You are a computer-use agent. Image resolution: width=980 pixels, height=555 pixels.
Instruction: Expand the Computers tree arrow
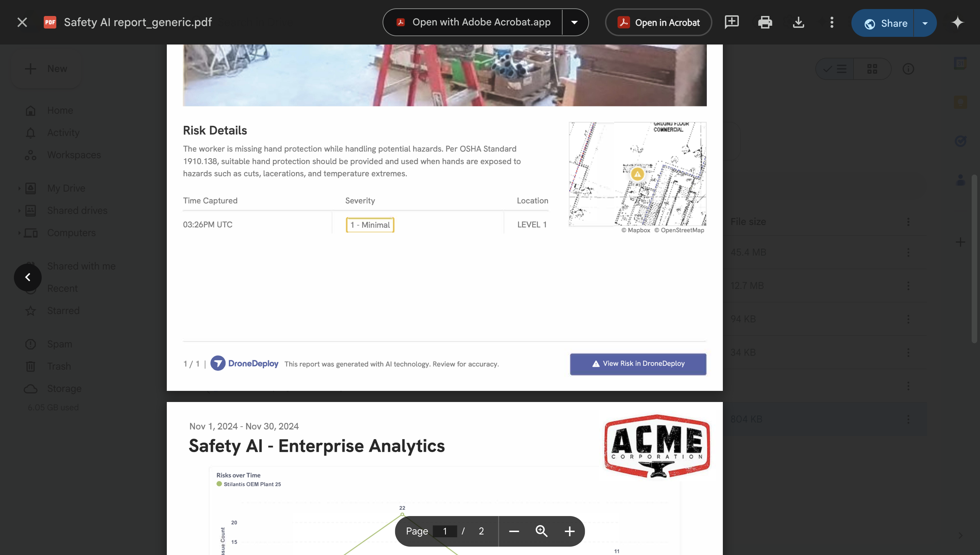pyautogui.click(x=19, y=233)
